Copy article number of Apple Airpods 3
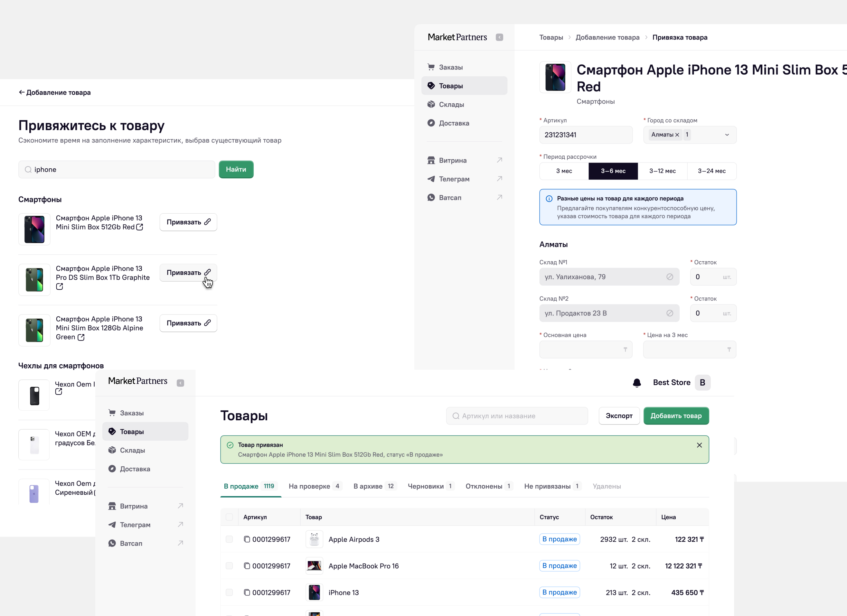 247,539
